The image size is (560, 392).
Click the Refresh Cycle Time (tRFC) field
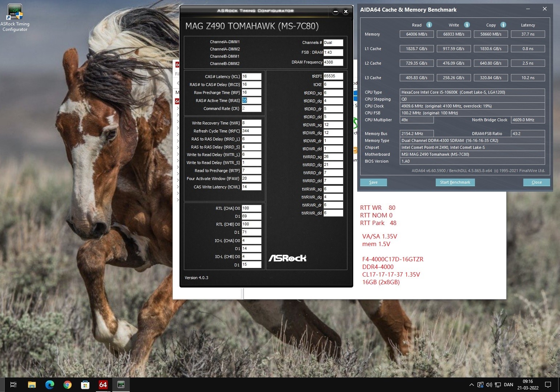point(251,131)
